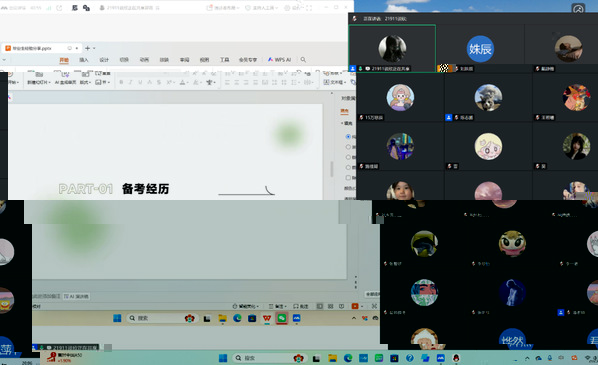Tick the checkbox below the fill radio options
This screenshot has height=365, width=598.
point(348,178)
